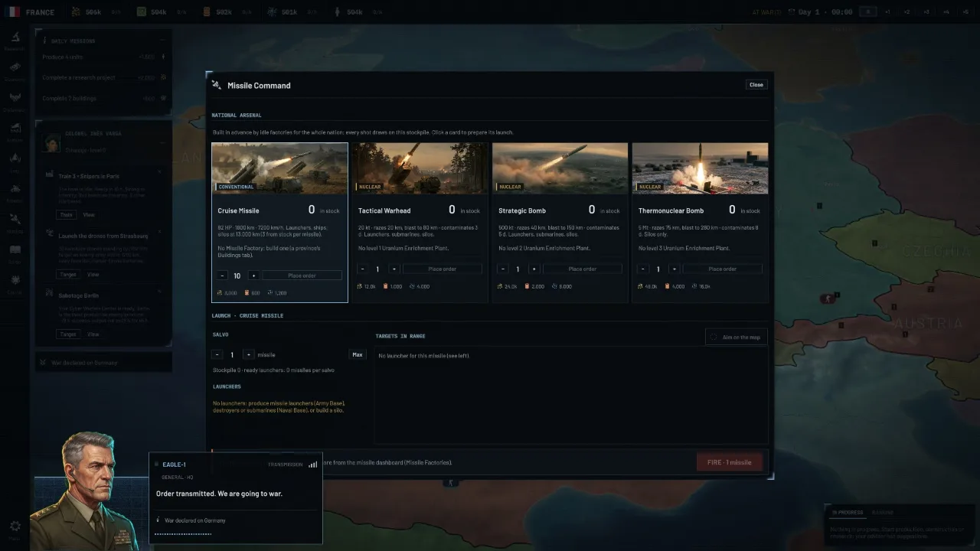
Task: Decrease Tactical Warhead order quantity
Action: point(362,269)
